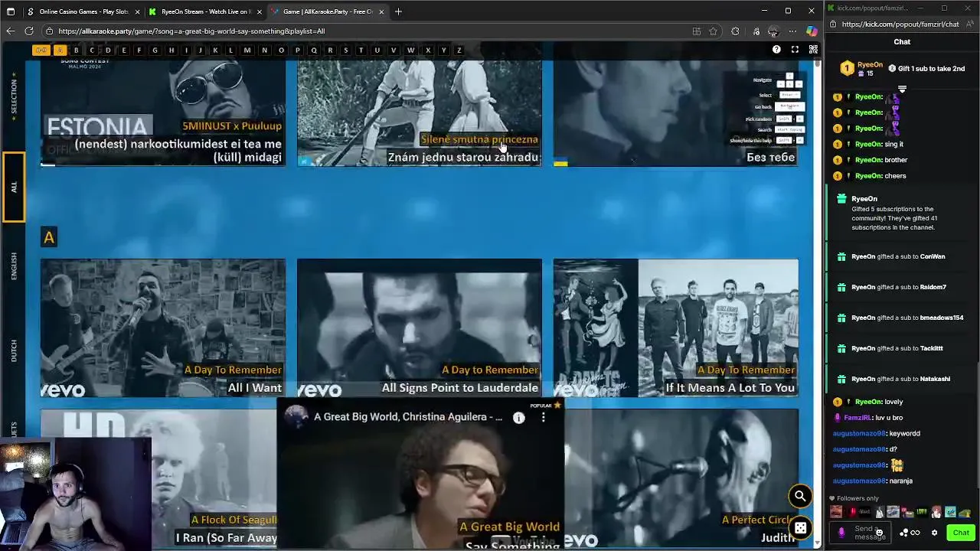Choose Znám jednu starou zahradu song card

420,112
